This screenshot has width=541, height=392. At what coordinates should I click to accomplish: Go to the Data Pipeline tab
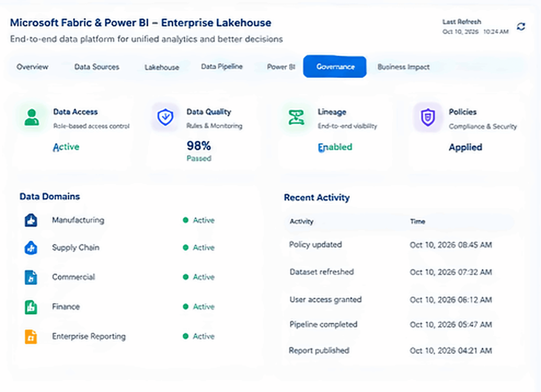pos(222,67)
